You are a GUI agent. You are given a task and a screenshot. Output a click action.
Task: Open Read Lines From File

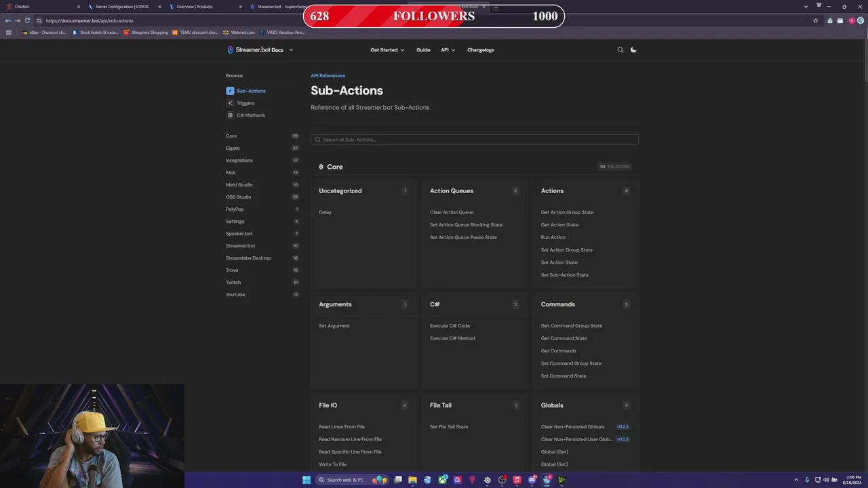[x=342, y=427]
